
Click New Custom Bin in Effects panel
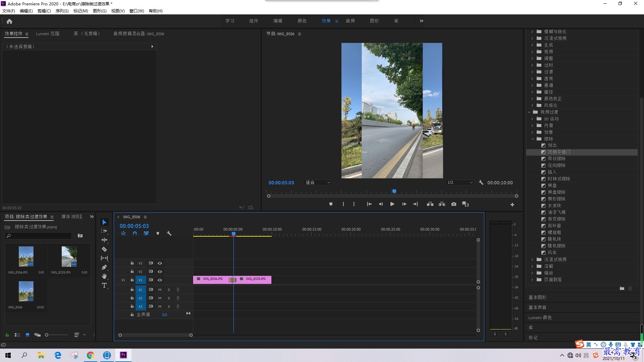[622, 288]
